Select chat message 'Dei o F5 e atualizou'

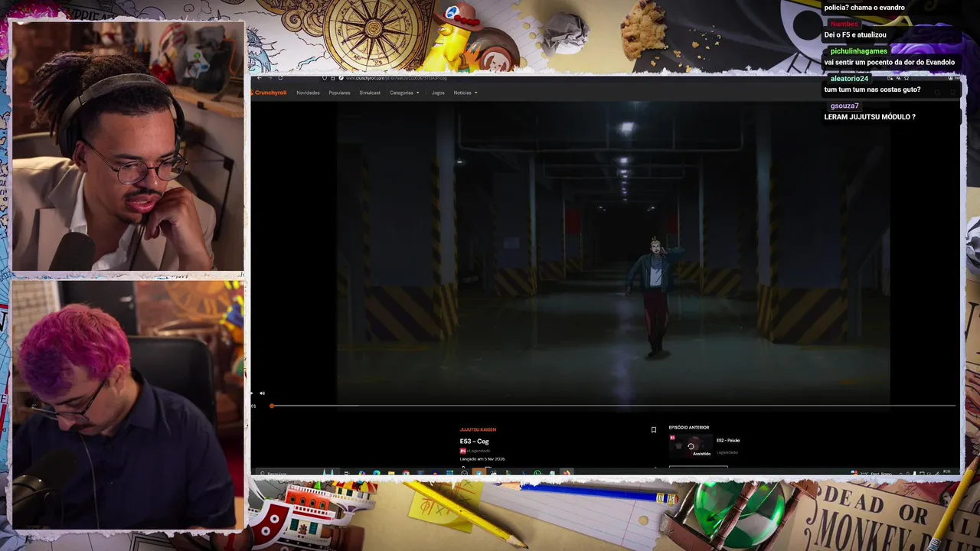point(855,35)
